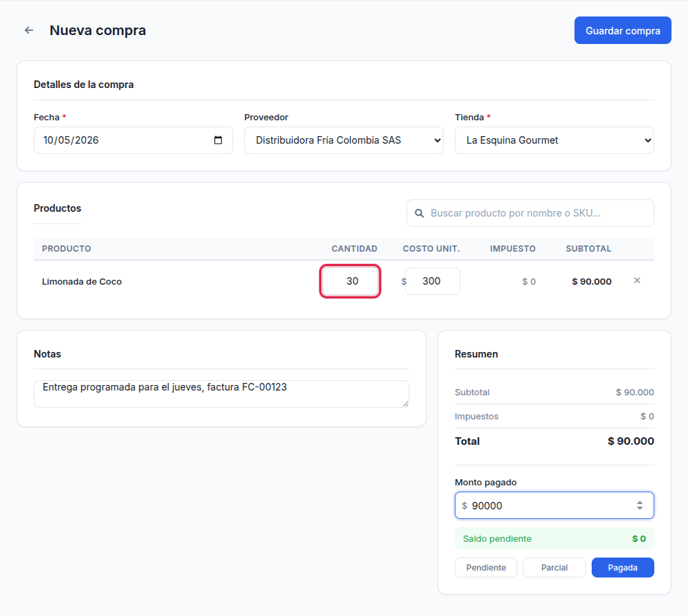Set payment status to Parcial
Viewport: 688px width, 616px height.
tap(554, 567)
